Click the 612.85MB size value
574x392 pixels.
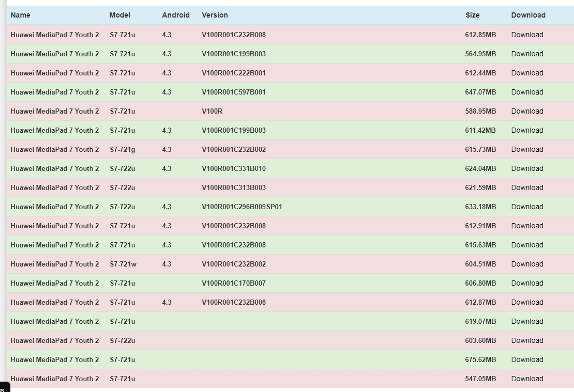tap(480, 35)
